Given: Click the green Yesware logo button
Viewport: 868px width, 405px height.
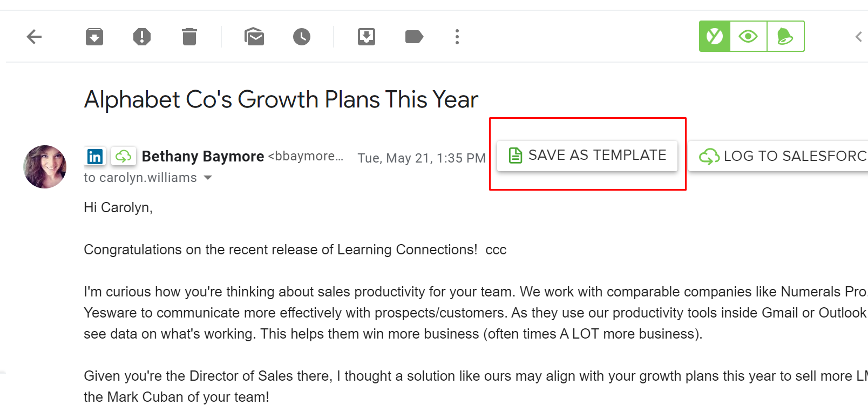Looking at the screenshot, I should [x=715, y=36].
